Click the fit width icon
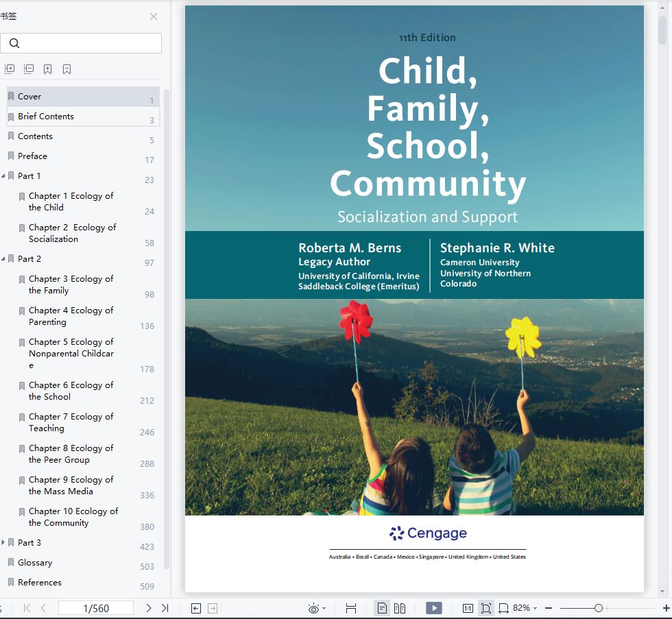Image resolution: width=672 pixels, height=619 pixels. tap(351, 608)
